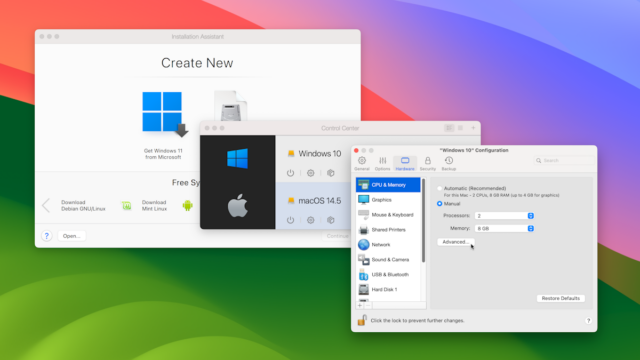Select Graphics in the hardware list
The height and width of the screenshot is (360, 640).
388,200
